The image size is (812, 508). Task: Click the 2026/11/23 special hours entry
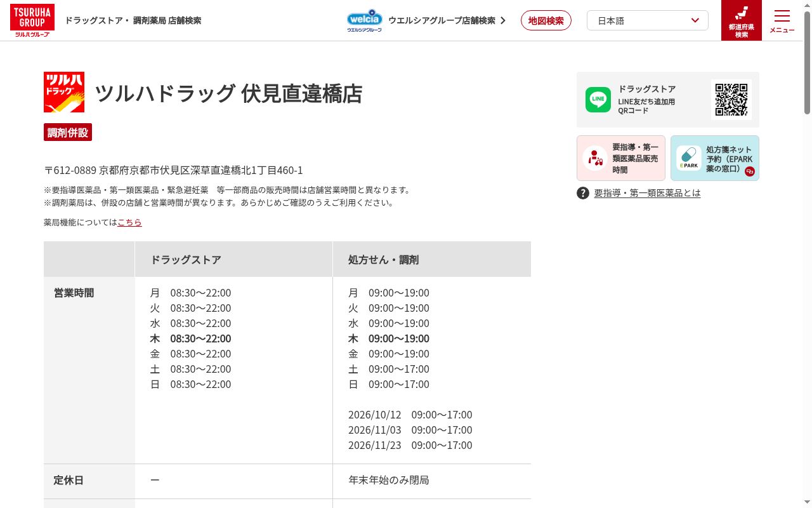point(410,445)
